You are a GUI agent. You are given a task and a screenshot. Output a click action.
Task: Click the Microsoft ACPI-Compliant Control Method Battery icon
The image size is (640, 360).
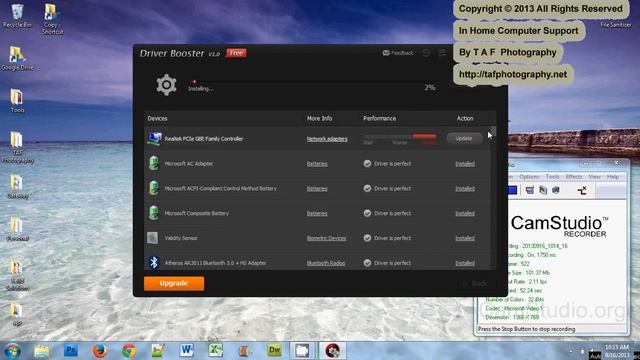153,188
